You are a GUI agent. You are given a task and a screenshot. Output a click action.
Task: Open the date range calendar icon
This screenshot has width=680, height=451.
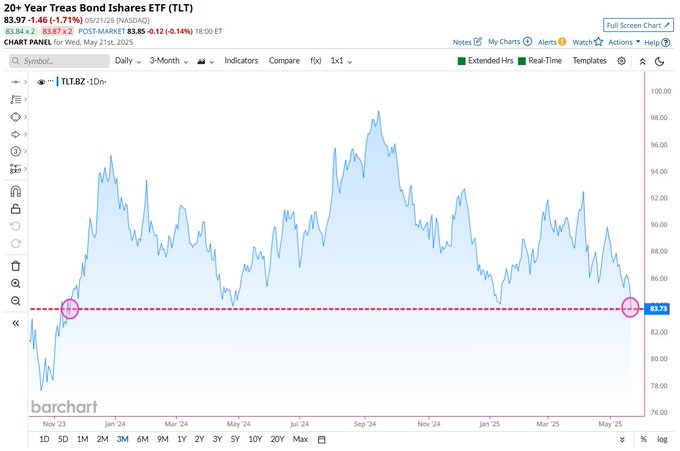tap(321, 440)
